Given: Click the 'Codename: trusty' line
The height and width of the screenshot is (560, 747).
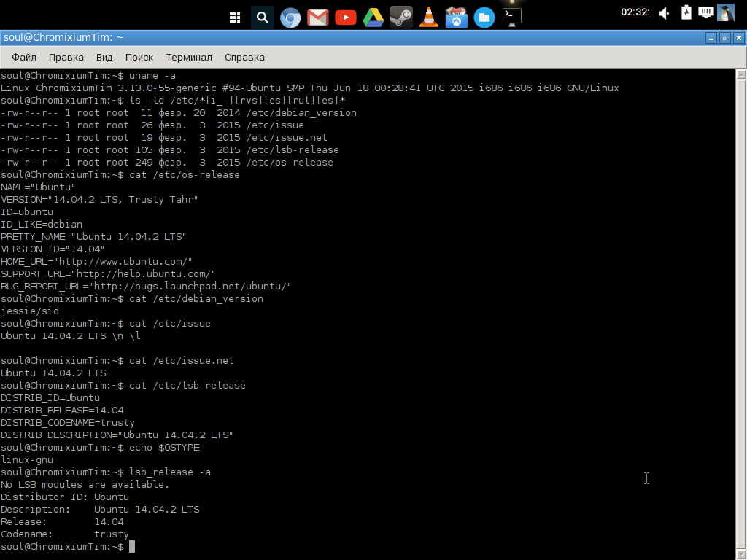Looking at the screenshot, I should pos(64,534).
